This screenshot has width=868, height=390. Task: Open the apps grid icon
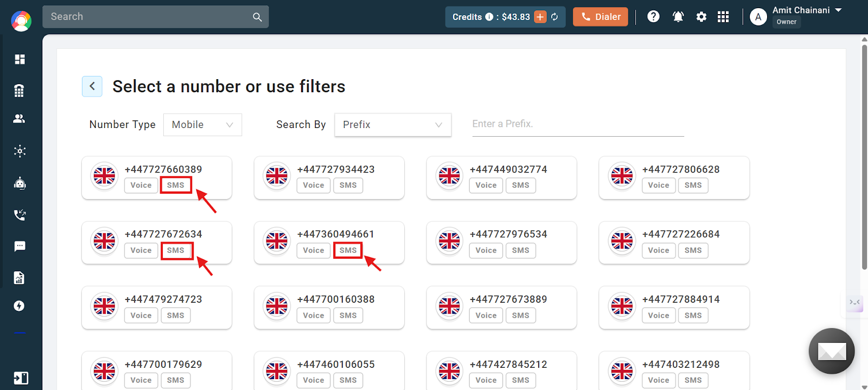point(723,17)
